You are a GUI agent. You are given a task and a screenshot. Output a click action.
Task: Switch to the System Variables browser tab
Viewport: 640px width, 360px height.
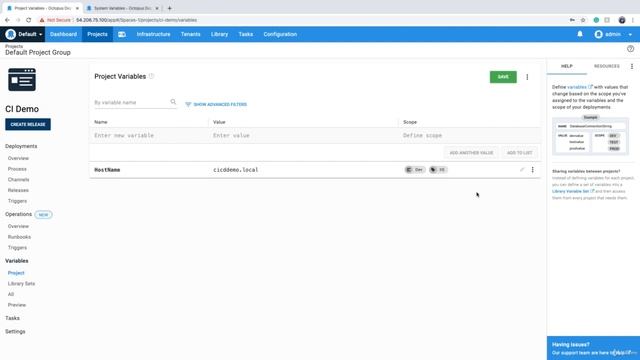[122, 8]
